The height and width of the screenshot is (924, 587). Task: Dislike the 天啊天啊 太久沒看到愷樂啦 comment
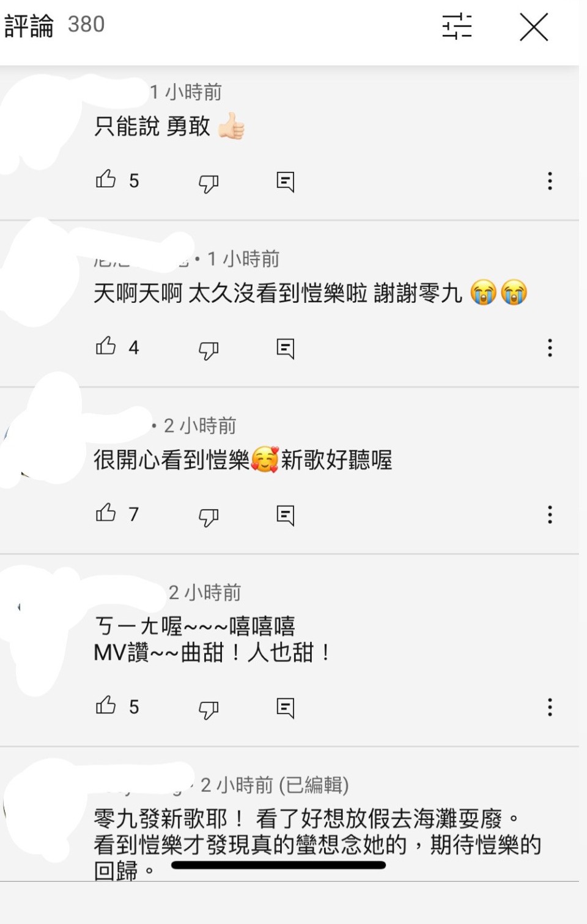point(209,349)
